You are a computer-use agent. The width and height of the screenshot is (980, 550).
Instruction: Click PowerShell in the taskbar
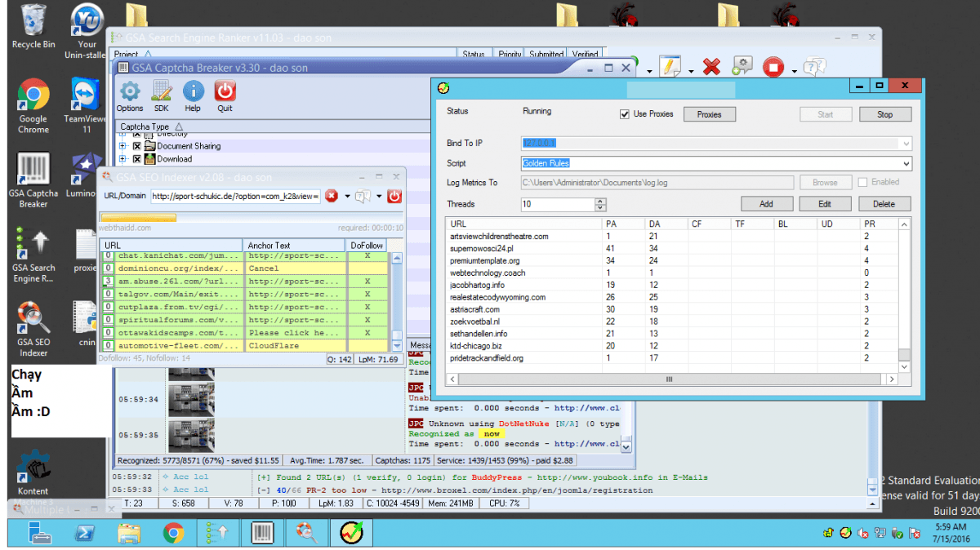click(84, 533)
